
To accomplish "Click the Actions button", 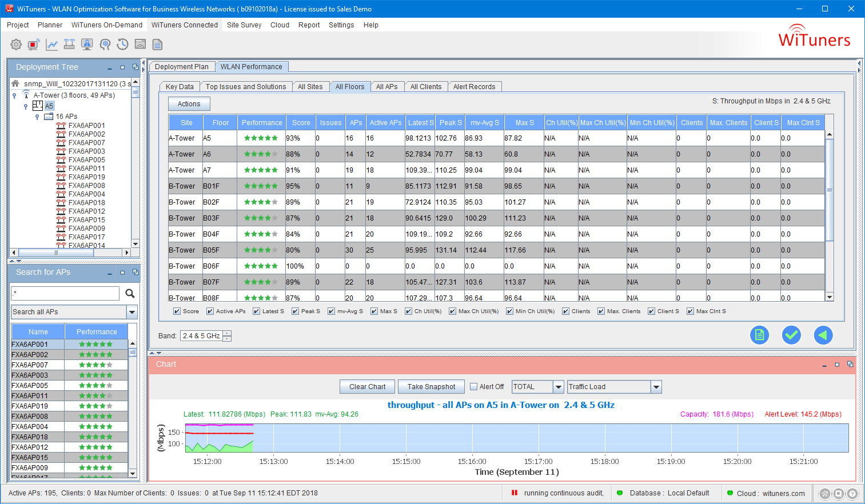I will point(189,104).
